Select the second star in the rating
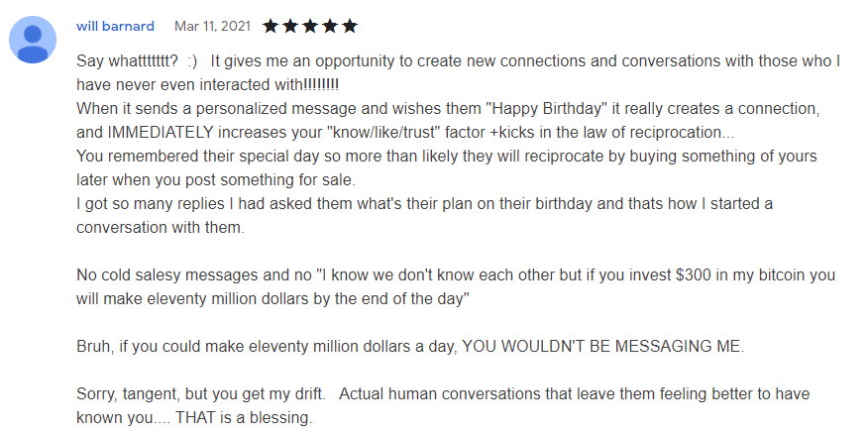Image resolution: width=868 pixels, height=434 pixels. point(290,26)
